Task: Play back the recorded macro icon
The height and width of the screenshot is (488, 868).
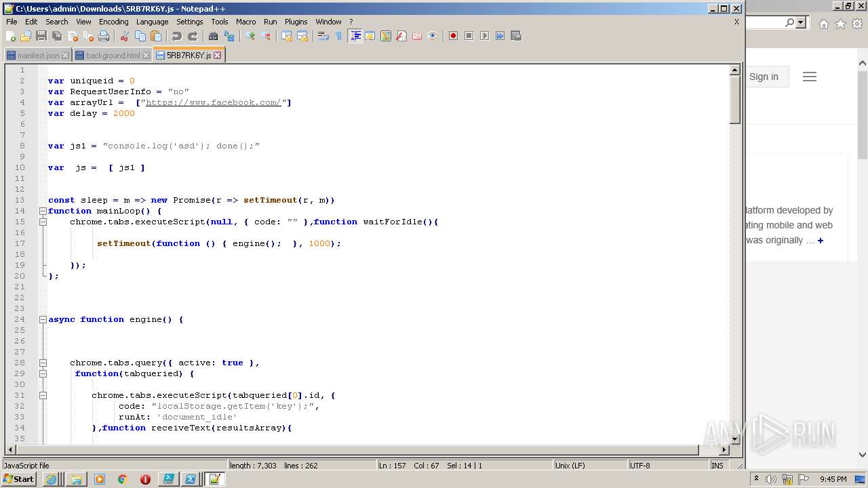Action: pos(485,36)
